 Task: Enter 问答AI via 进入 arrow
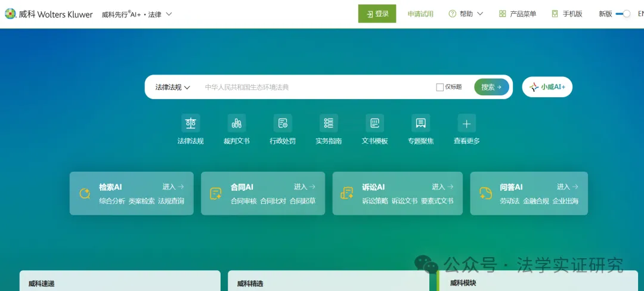coord(567,187)
